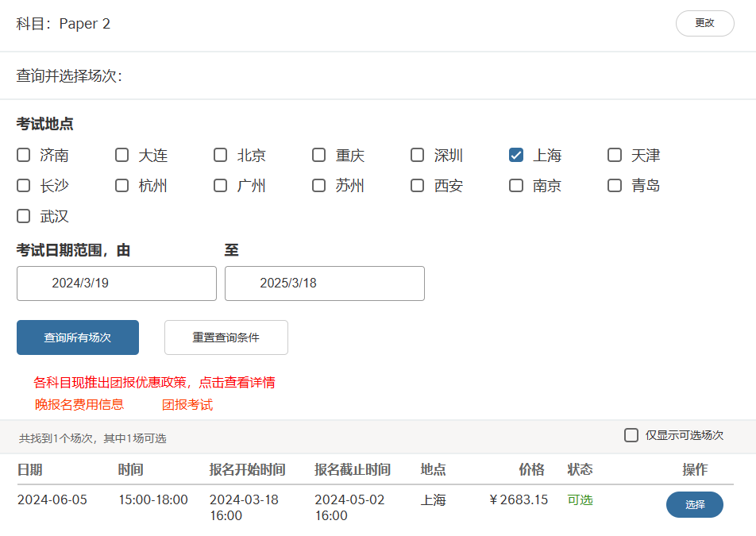Tick the 大连 checkbox

click(x=122, y=155)
